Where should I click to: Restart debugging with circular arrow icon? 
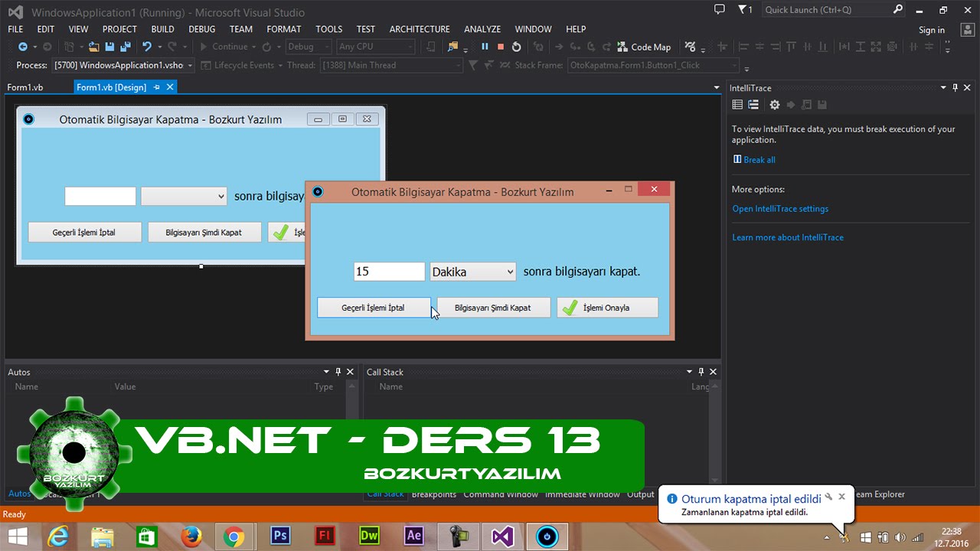point(517,47)
